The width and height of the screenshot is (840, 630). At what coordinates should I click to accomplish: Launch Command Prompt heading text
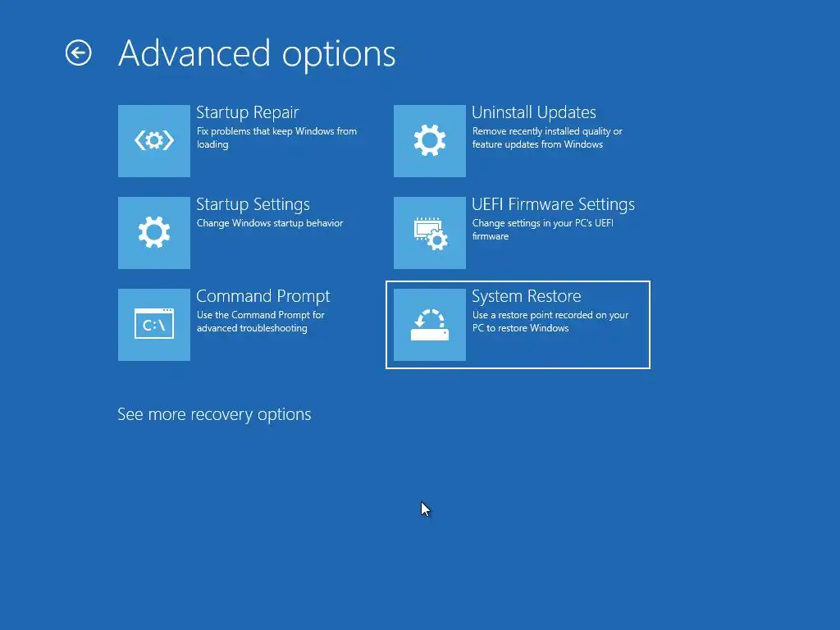(263, 296)
